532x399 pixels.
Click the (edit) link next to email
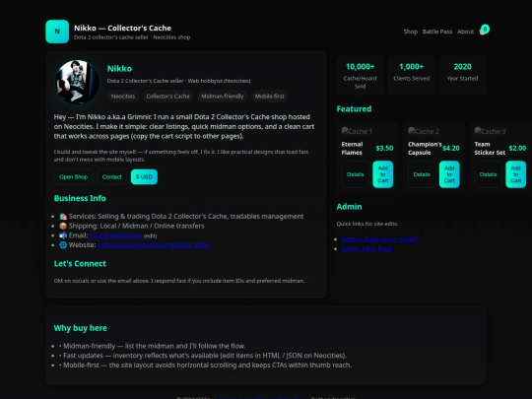pyautogui.click(x=150, y=235)
